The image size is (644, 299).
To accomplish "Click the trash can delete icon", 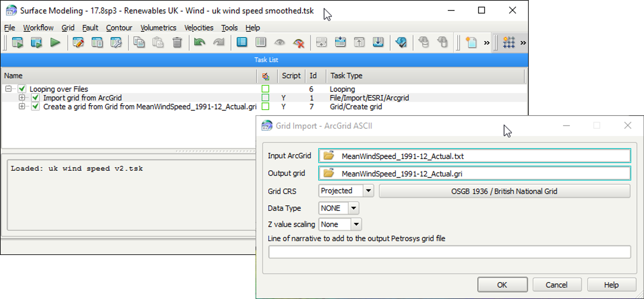I will [x=177, y=42].
